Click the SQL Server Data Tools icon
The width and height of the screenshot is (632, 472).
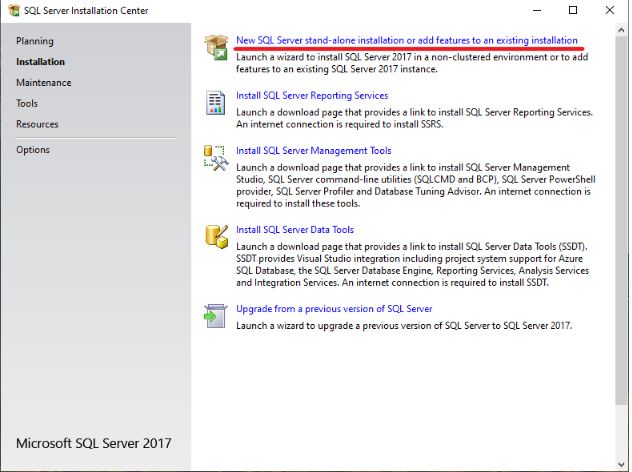(216, 237)
